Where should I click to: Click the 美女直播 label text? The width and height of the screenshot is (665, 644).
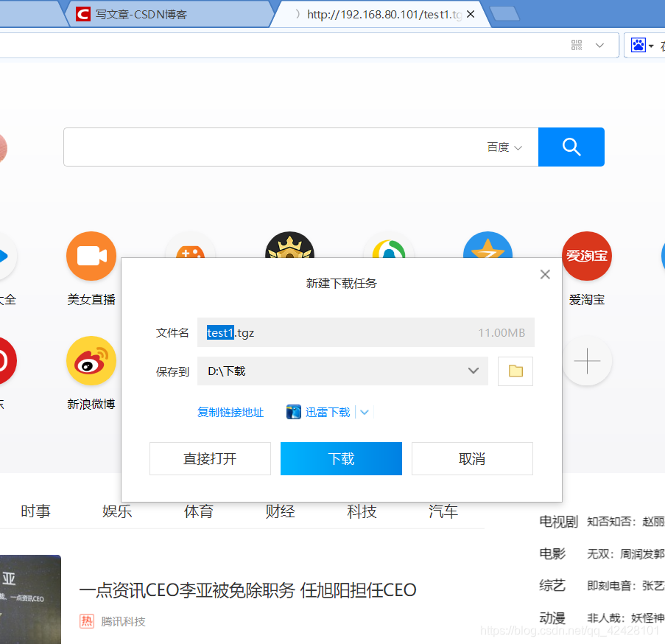pos(91,299)
